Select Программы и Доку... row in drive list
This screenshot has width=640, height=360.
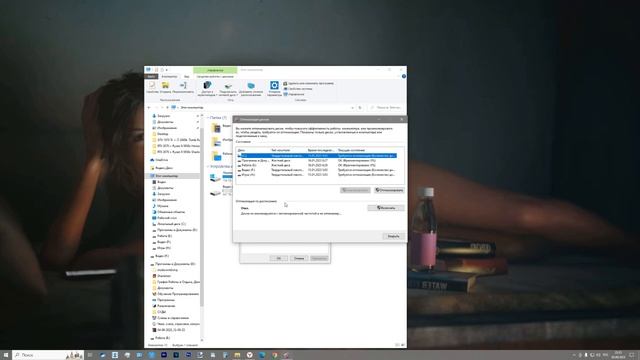[317, 160]
